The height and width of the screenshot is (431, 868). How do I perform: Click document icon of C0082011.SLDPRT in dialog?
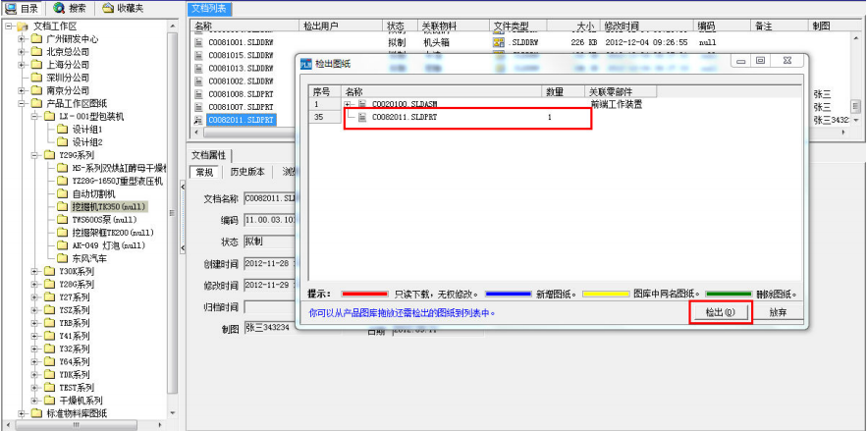362,117
